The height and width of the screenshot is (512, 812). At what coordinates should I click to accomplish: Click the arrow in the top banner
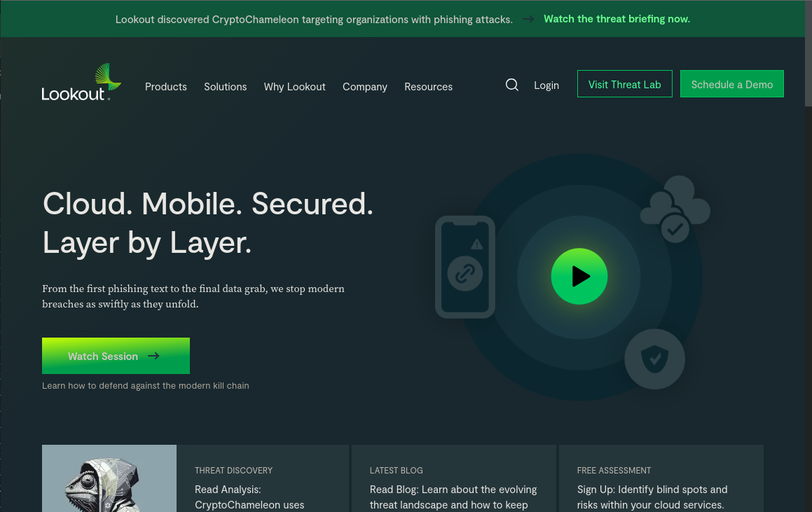[x=528, y=19]
